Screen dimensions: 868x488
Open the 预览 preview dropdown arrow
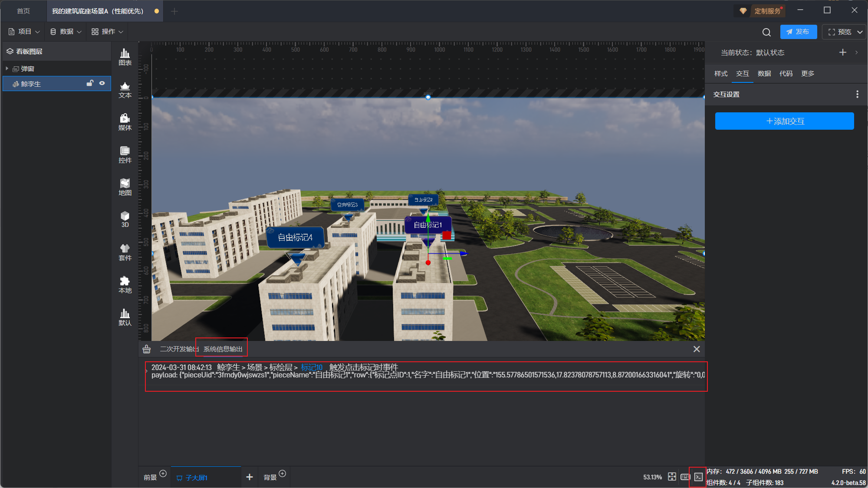(x=860, y=32)
